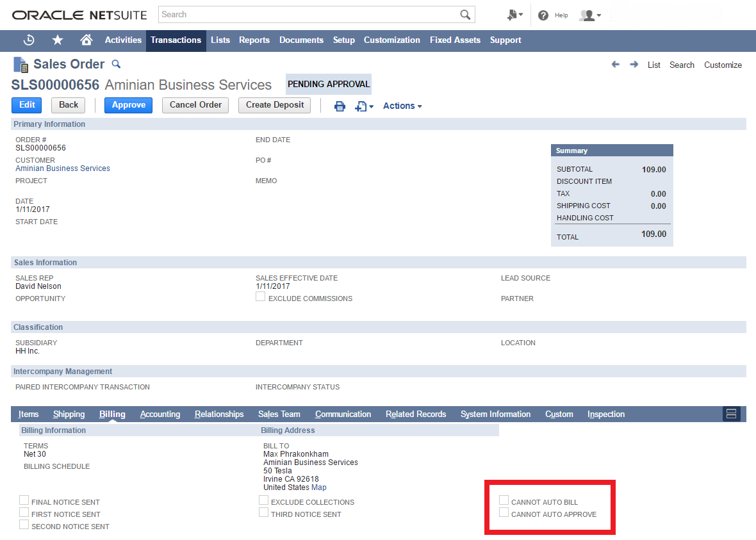Toggle the subtab layout view icon
Viewport: 756px width, 540px height.
pos(732,414)
